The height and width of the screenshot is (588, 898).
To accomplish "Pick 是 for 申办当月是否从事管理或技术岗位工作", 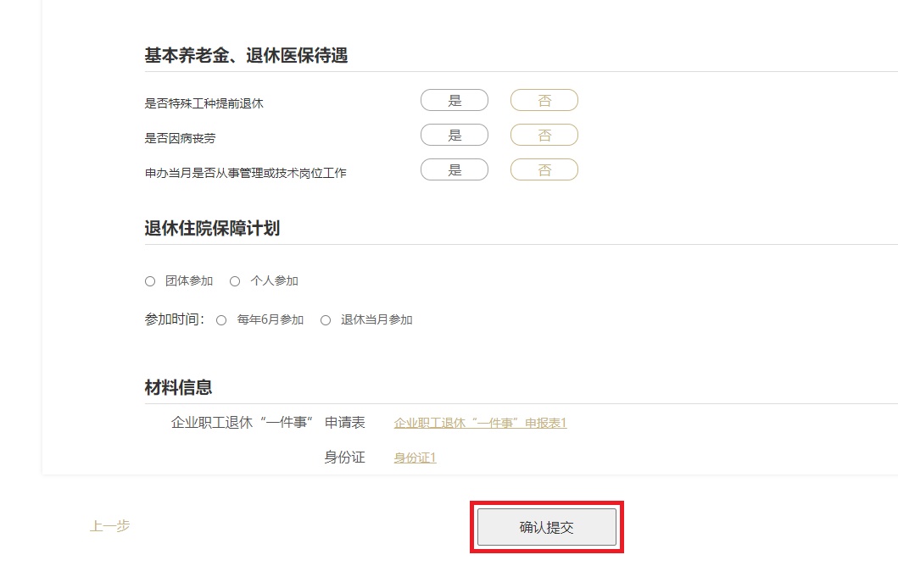I will click(x=455, y=170).
